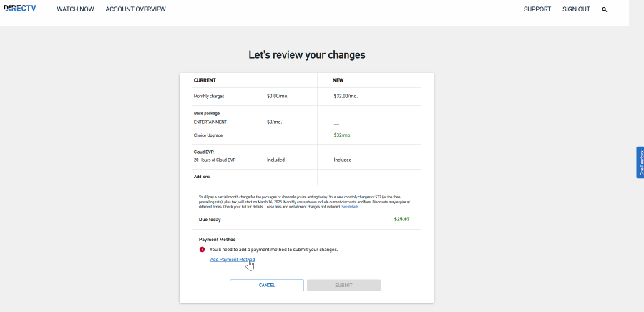Open the Give Feedback side tab
644x312 pixels.
pyautogui.click(x=640, y=162)
